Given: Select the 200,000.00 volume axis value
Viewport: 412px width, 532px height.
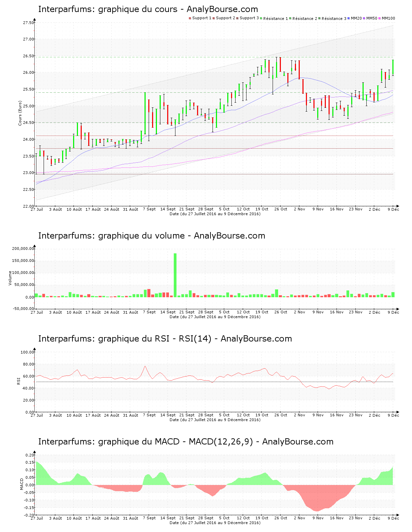Looking at the screenshot, I should (x=23, y=248).
